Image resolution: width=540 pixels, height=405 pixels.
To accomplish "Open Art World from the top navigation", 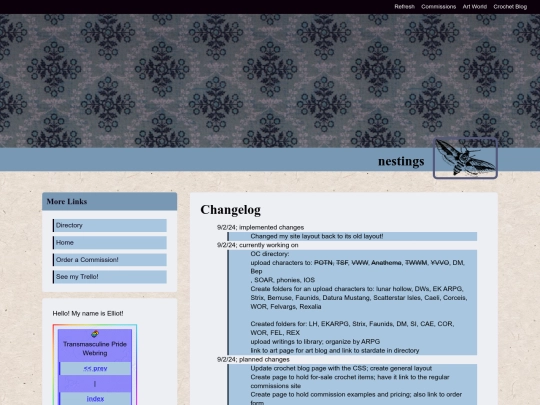I will (x=475, y=7).
